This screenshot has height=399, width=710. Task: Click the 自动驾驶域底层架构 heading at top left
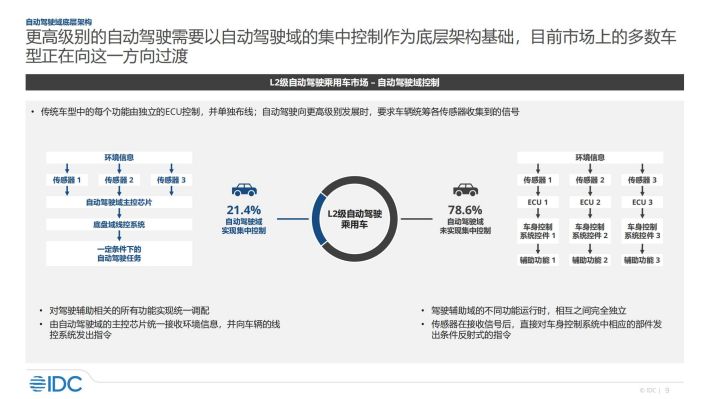(x=59, y=22)
